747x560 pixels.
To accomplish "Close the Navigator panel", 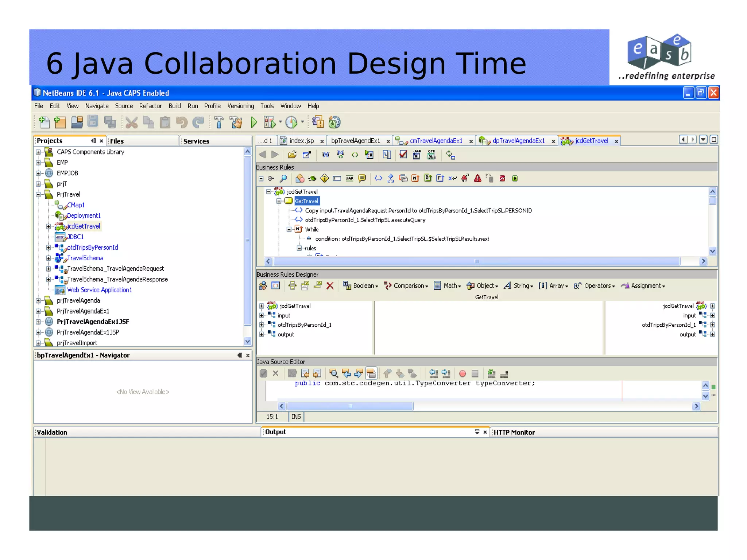I will (248, 355).
